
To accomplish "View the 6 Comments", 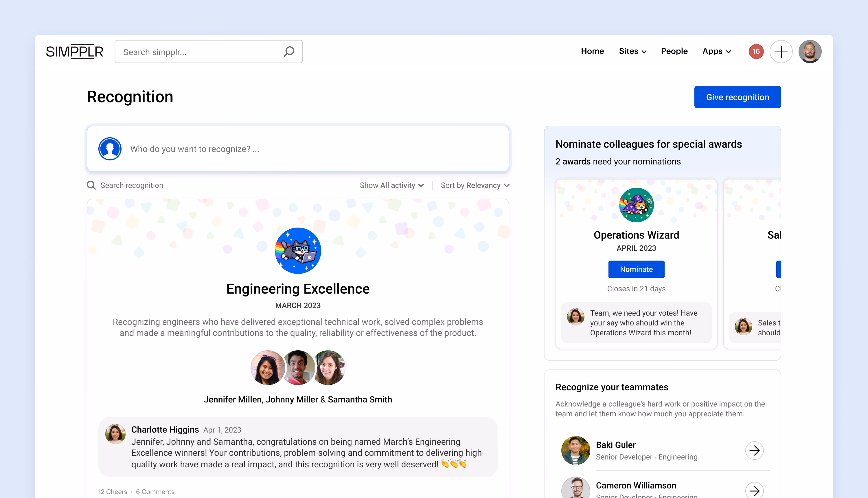I will pyautogui.click(x=155, y=492).
